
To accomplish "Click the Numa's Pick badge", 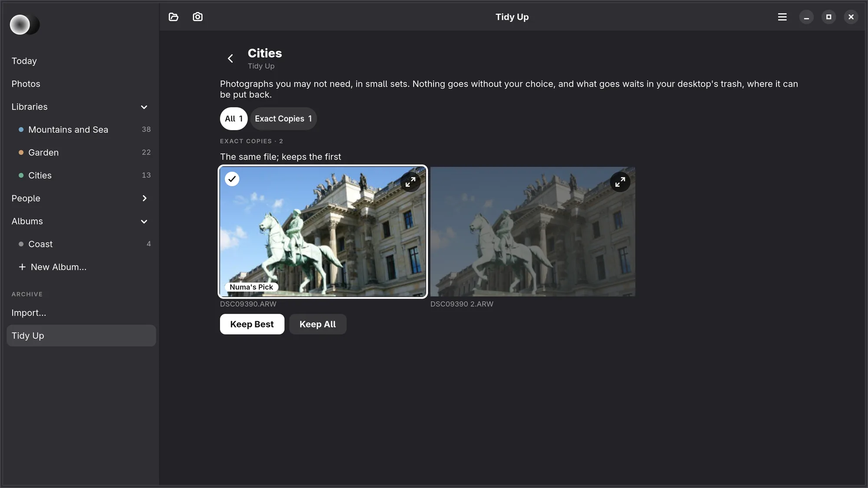I will click(x=251, y=287).
